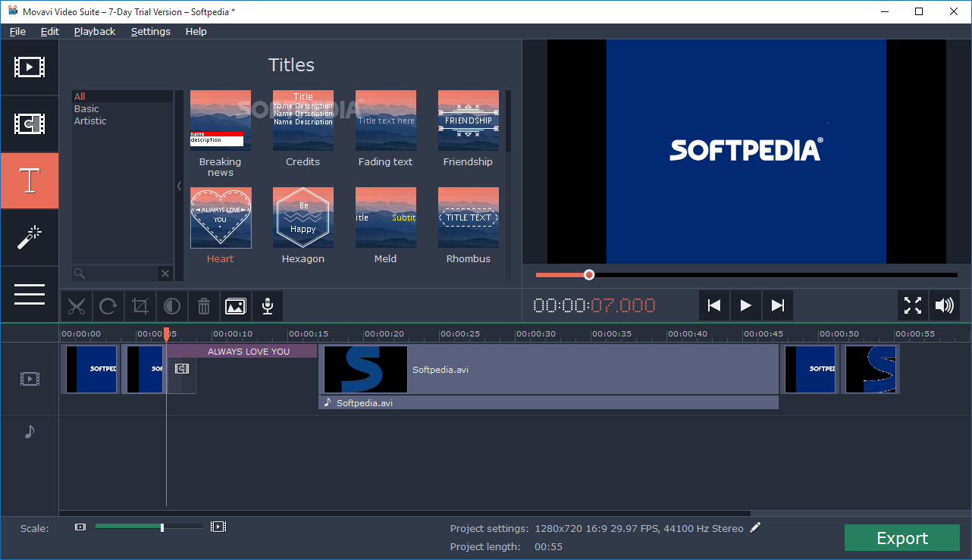Click the transition icon between clips
Screen dimensions: 972x560
tap(181, 368)
